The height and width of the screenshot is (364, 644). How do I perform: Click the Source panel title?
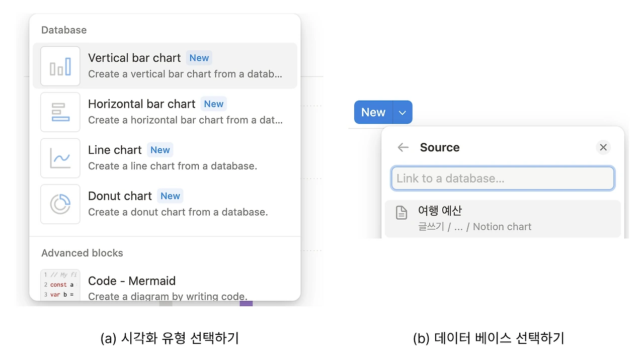pyautogui.click(x=440, y=147)
